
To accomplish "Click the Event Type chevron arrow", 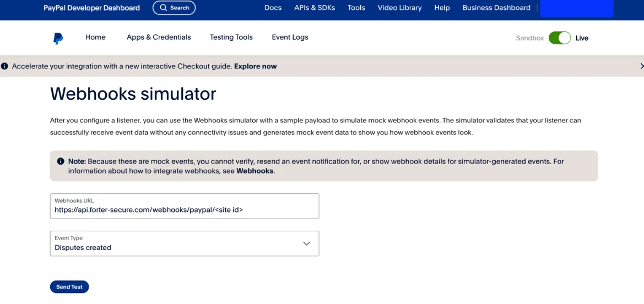I will 306,243.
